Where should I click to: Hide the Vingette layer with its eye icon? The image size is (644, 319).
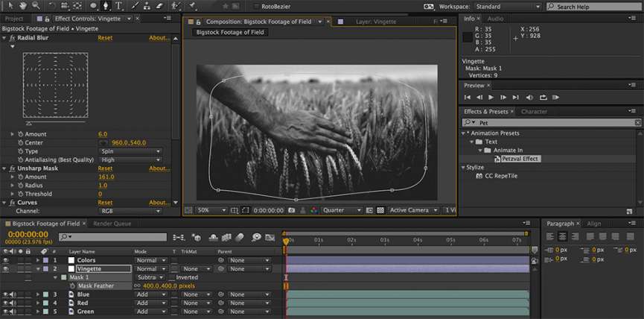pyautogui.click(x=6, y=269)
